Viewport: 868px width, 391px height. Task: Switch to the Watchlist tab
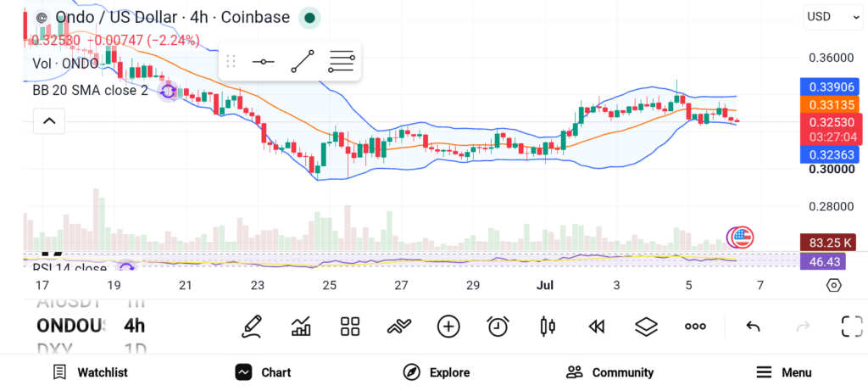pos(90,372)
